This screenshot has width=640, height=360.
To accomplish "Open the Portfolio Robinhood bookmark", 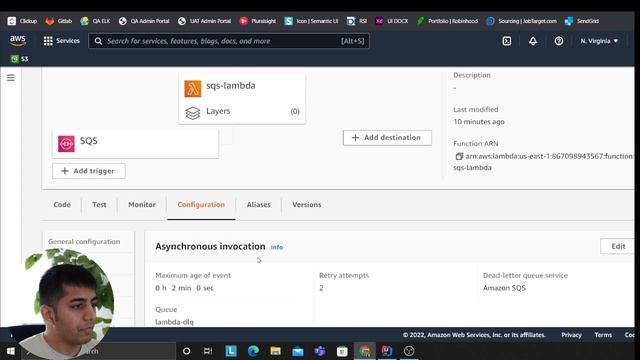I will coord(447,21).
